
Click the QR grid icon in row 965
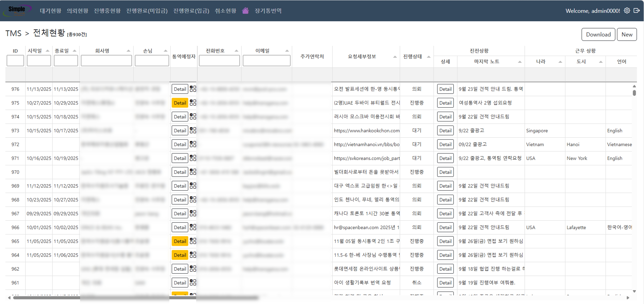coord(193,241)
